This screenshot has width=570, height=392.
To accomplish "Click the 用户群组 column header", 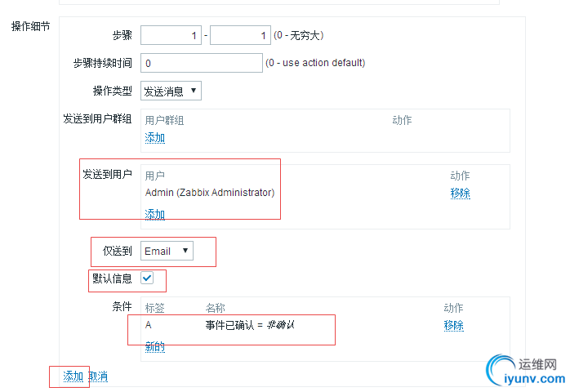I will click(164, 120).
